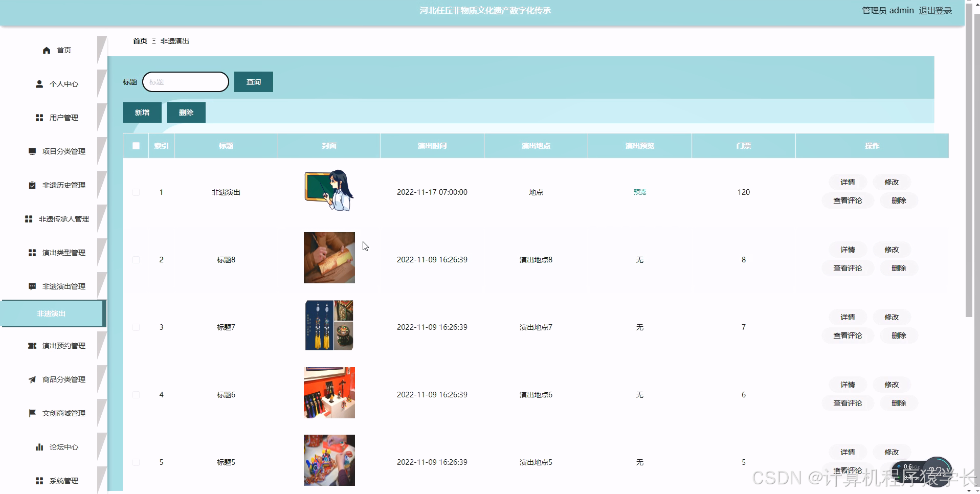
Task: Click the cover thumbnail of 标题5
Action: pos(329,460)
